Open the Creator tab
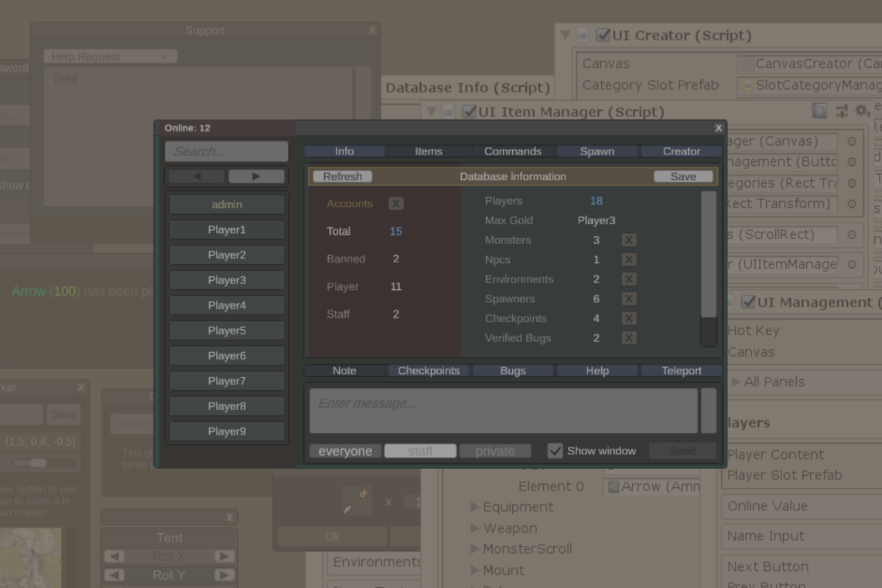The width and height of the screenshot is (882, 588). 682,151
